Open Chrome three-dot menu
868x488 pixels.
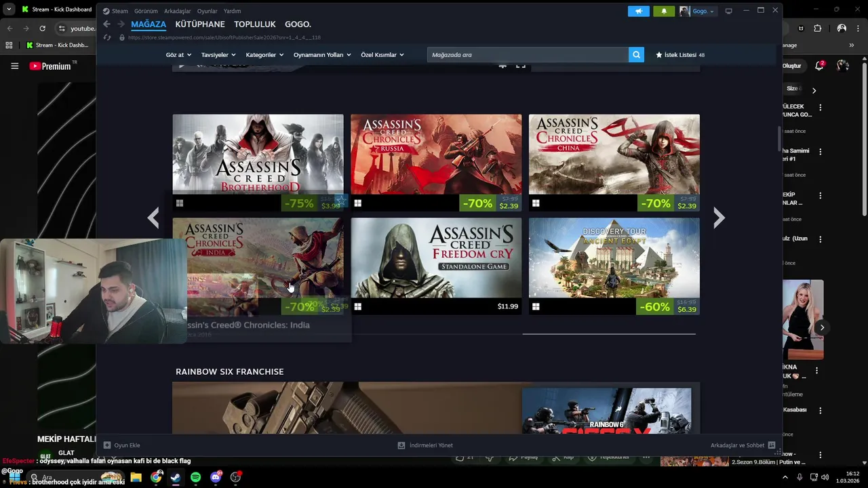(x=859, y=28)
